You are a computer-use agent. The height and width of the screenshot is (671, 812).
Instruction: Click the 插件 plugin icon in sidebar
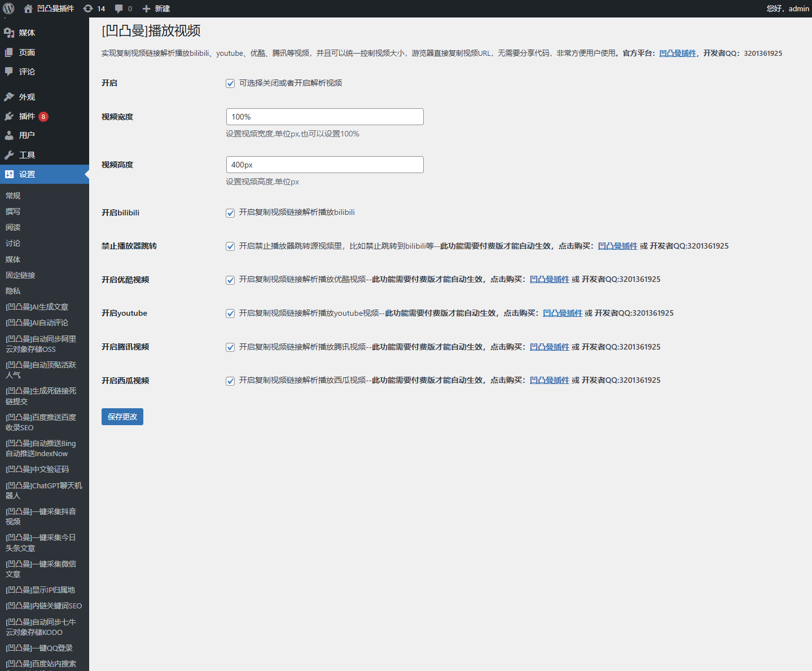tap(9, 116)
